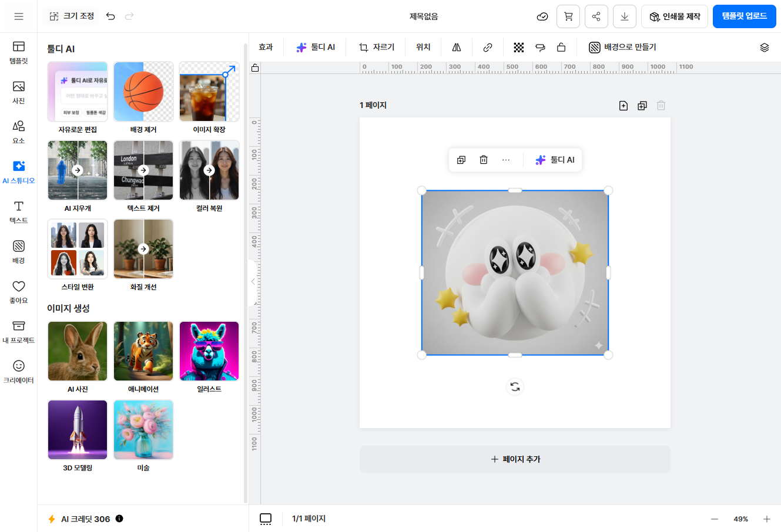Switch to the 템플릿 sidebar tab

[x=19, y=52]
